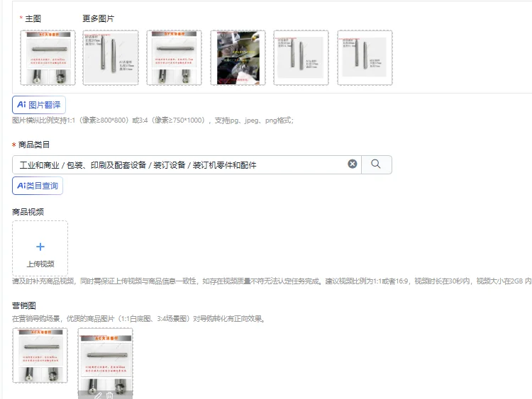
Task: Click the magnifier search icon beside 商品类目
Action: (376, 164)
